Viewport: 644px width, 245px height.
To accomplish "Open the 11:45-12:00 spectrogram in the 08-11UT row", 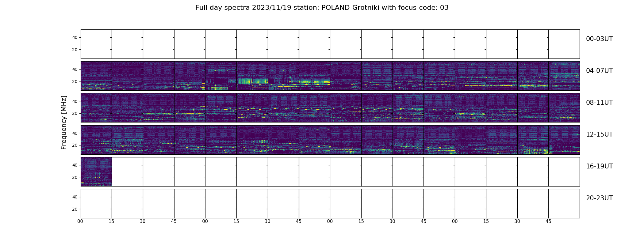I will [x=564, y=108].
